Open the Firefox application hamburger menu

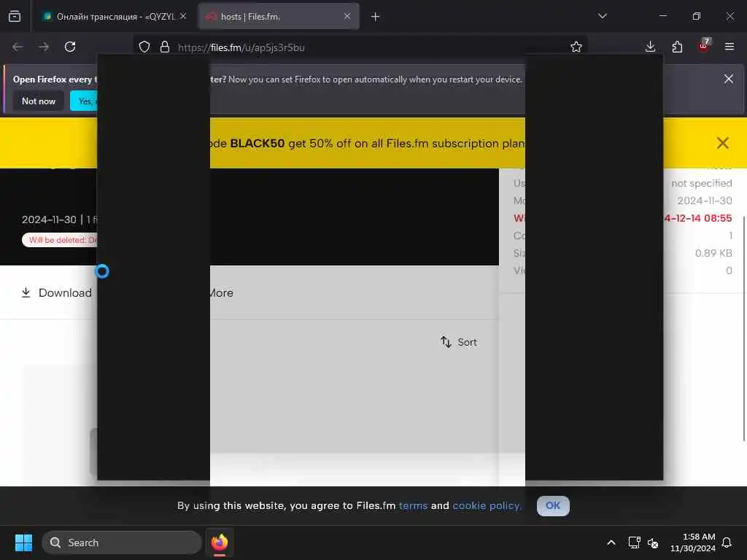point(729,47)
